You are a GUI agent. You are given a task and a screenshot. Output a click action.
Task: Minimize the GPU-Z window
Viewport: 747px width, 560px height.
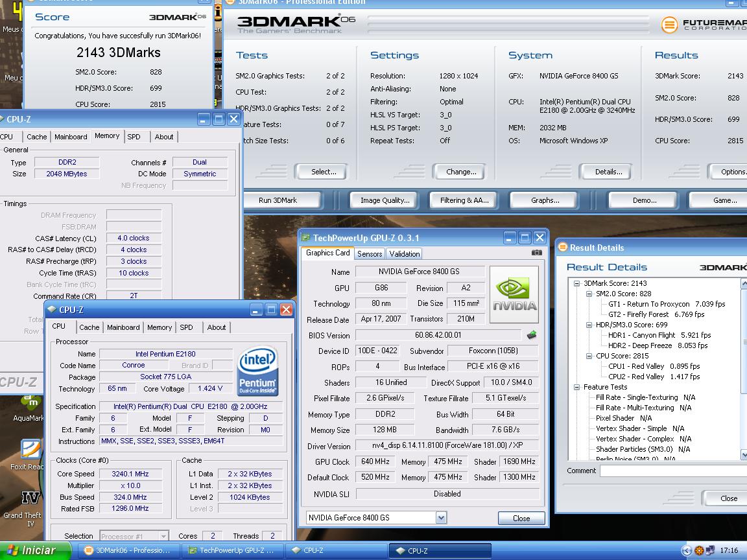point(510,238)
